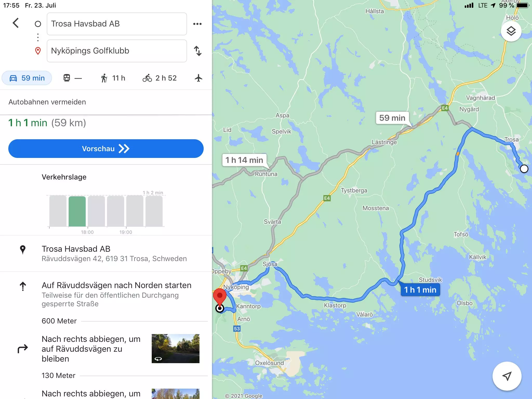Edit the Trosa Havsbad AB start field
Image resolution: width=532 pixels, height=399 pixels.
117,24
